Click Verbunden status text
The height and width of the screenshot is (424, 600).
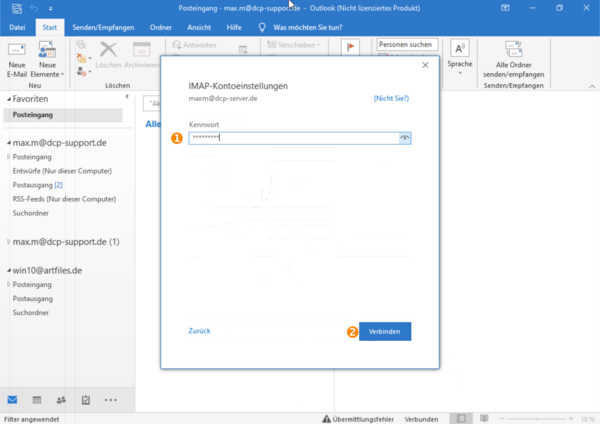point(421,419)
